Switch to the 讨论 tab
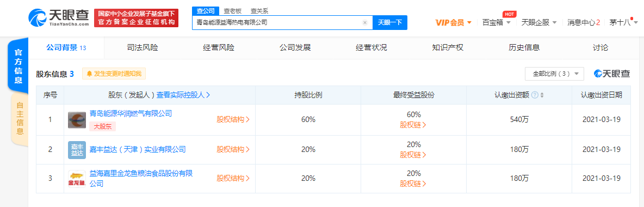 tap(600, 48)
